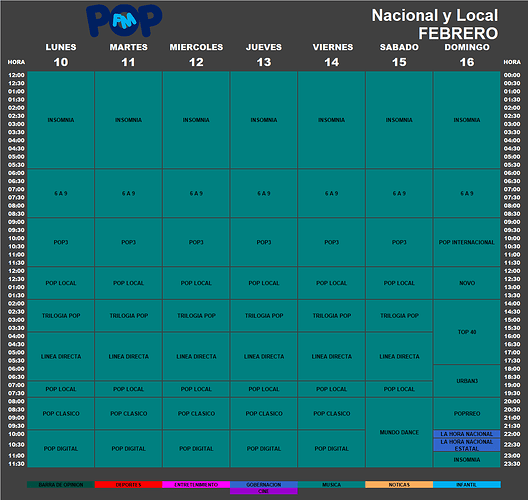528x500 pixels.
Task: Open the TOP 40 program block
Action: [x=467, y=332]
